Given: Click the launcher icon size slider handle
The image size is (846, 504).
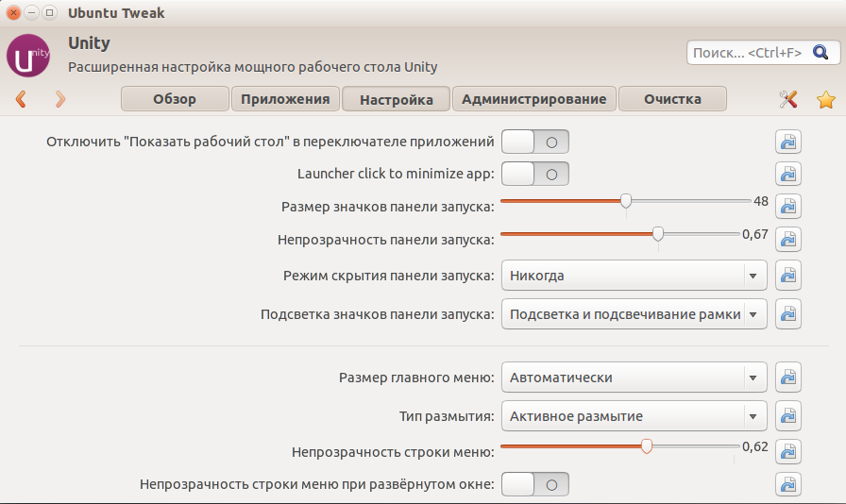Looking at the screenshot, I should [x=625, y=200].
